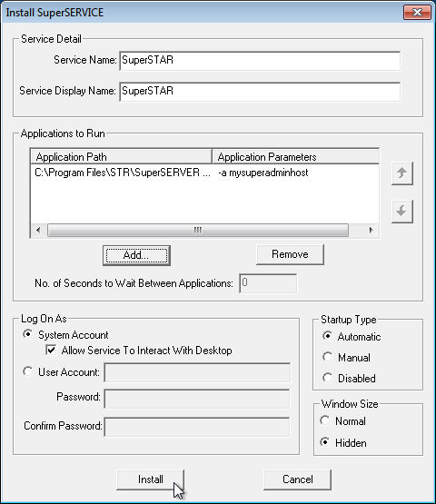Set startup type to Disabled
The width and height of the screenshot is (436, 504).
[327, 378]
